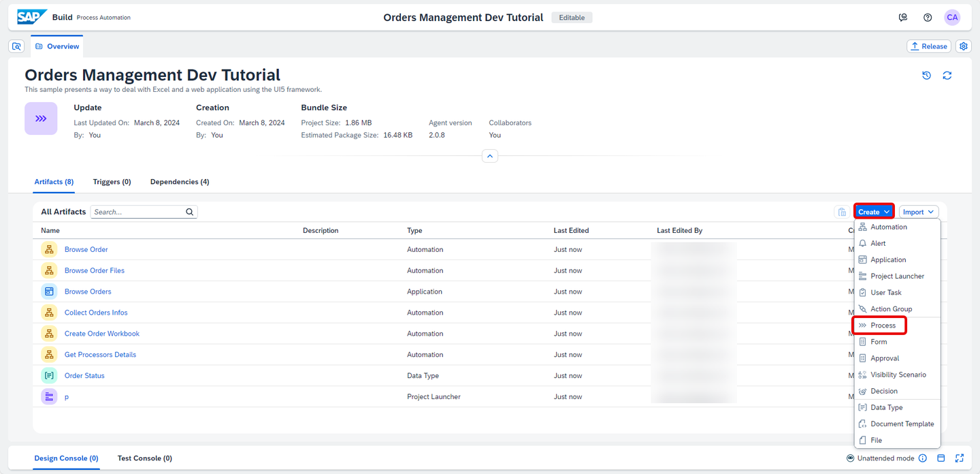Open the Collect Orders Infos link
980x474 pixels.
coord(96,313)
